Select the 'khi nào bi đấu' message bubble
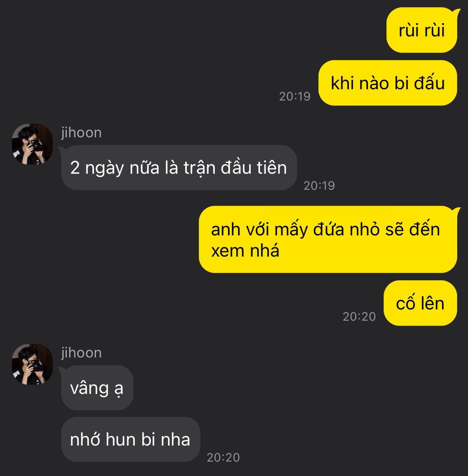 (x=388, y=83)
